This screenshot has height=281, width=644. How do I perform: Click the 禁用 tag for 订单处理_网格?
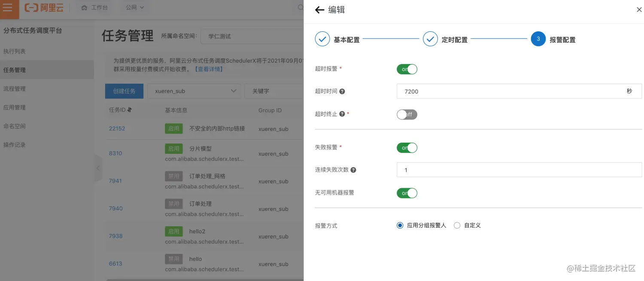coord(174,176)
